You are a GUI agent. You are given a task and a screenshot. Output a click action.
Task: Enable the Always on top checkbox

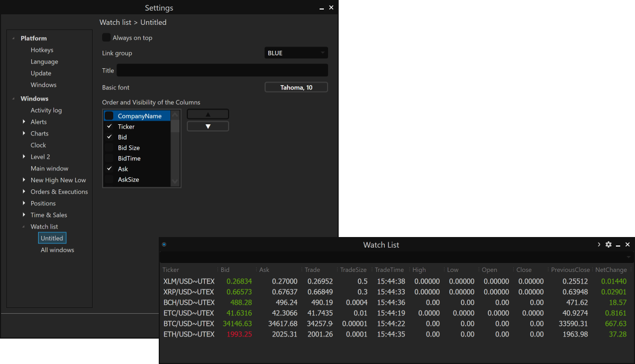[106, 38]
